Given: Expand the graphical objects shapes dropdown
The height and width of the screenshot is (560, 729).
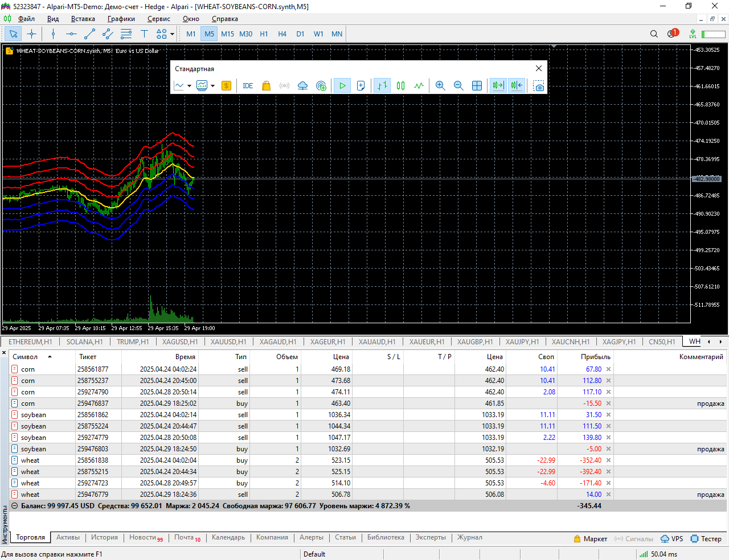Looking at the screenshot, I should (172, 34).
